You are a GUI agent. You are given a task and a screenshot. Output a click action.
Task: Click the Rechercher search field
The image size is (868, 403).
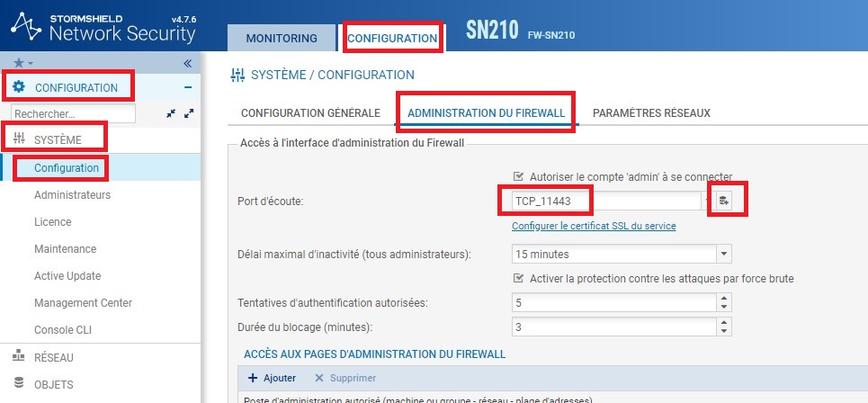tap(73, 114)
